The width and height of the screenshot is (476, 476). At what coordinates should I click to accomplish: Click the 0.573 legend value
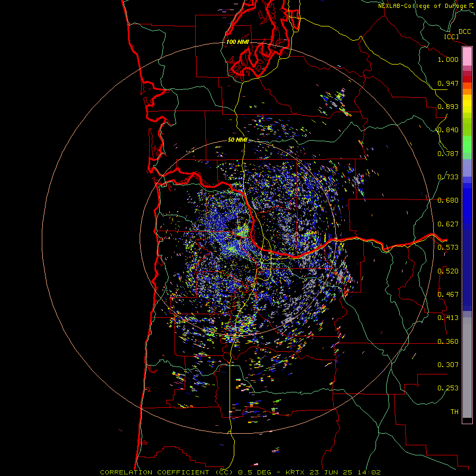tap(448, 248)
